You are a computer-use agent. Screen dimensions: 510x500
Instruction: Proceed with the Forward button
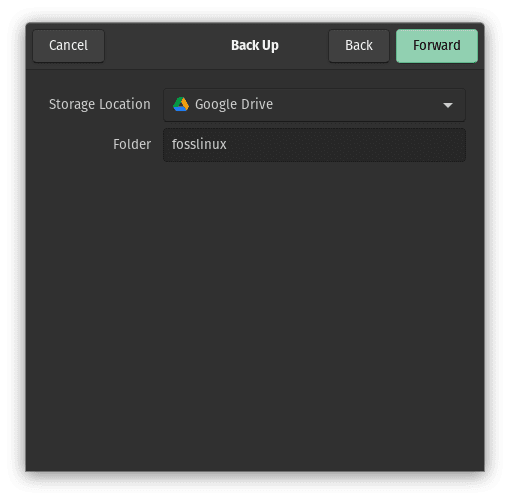point(437,46)
